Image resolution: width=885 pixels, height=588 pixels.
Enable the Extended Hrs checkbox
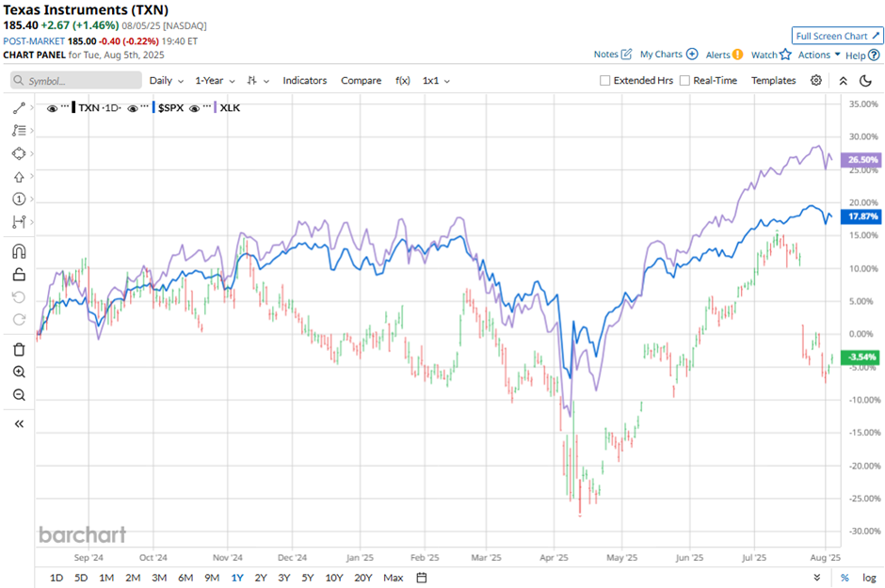605,81
